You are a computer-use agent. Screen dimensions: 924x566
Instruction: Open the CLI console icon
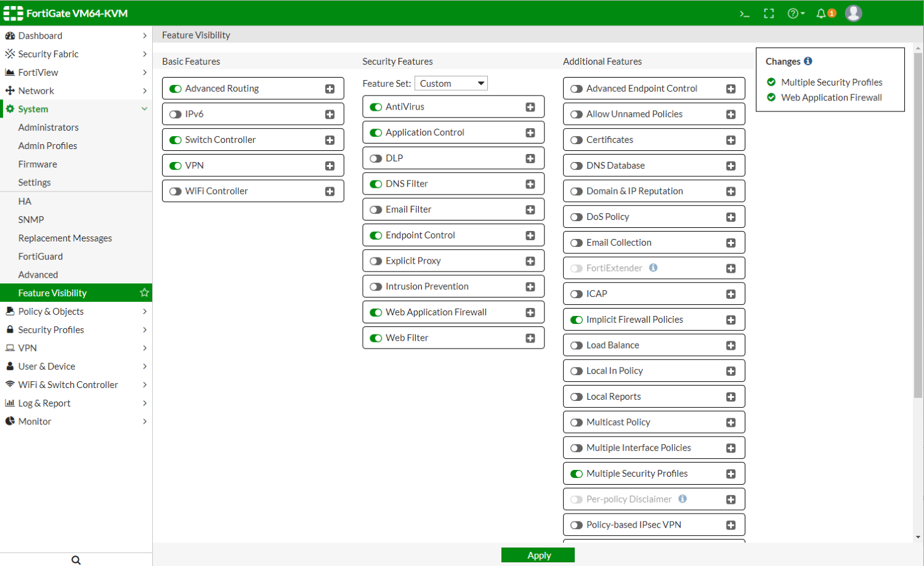tap(744, 14)
